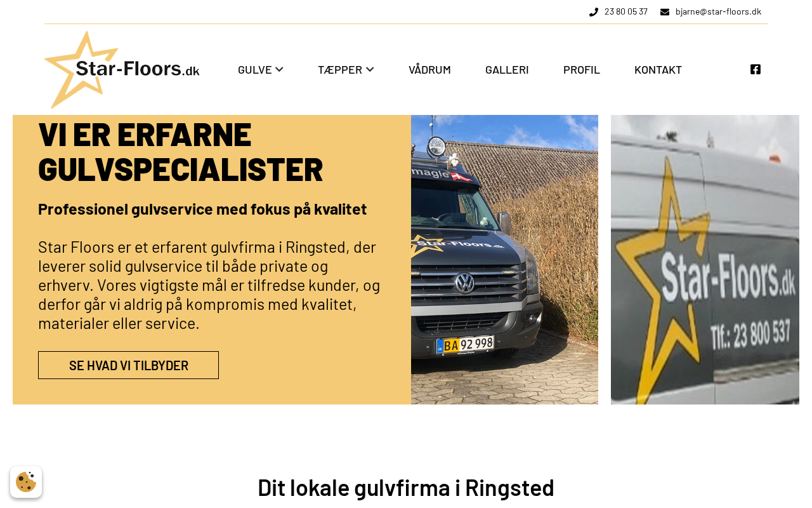Click the phone icon in top bar

594,12
